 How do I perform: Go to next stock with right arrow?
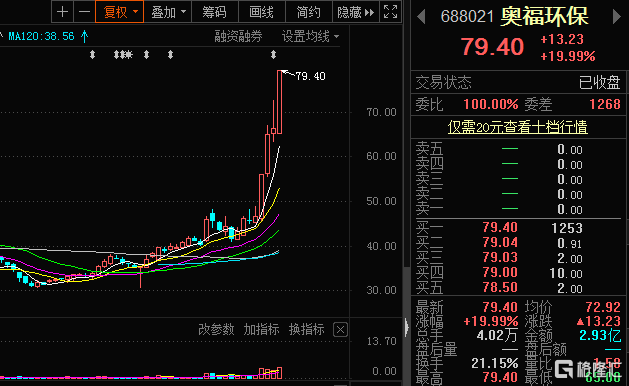tap(617, 17)
